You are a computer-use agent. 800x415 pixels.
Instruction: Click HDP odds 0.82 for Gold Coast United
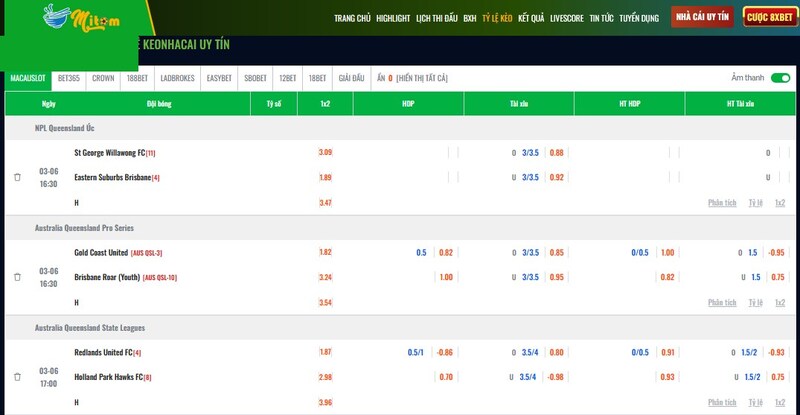point(446,253)
